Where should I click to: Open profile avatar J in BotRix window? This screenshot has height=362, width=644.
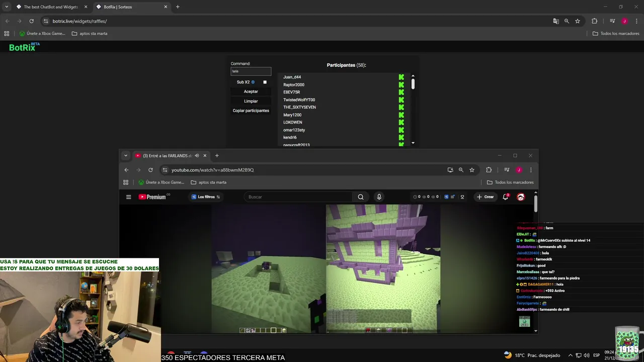(624, 21)
